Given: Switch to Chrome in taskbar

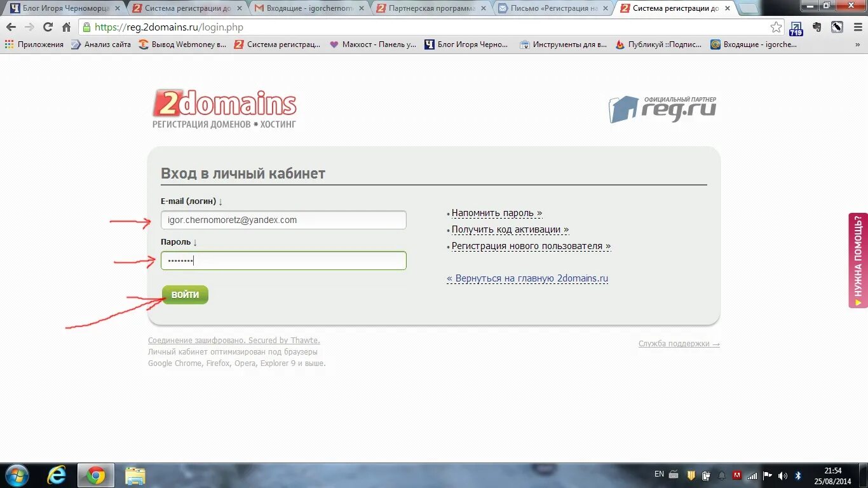Looking at the screenshot, I should [96, 475].
